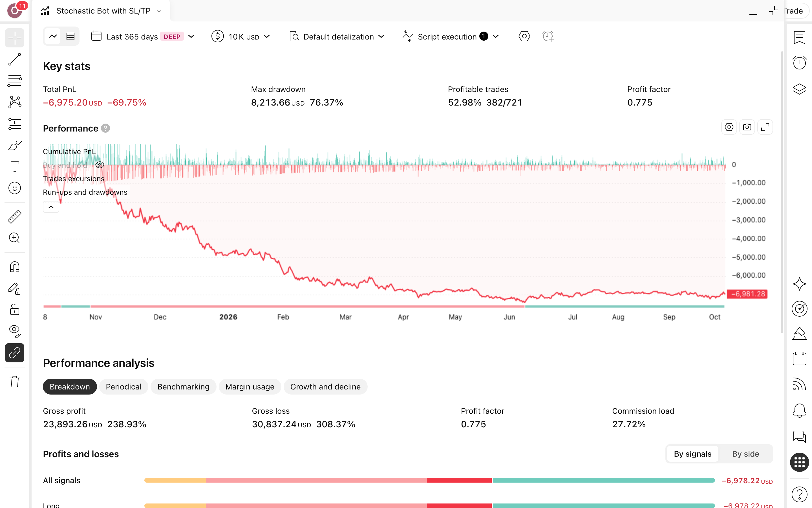Switch to list of trades table view

[70, 36]
